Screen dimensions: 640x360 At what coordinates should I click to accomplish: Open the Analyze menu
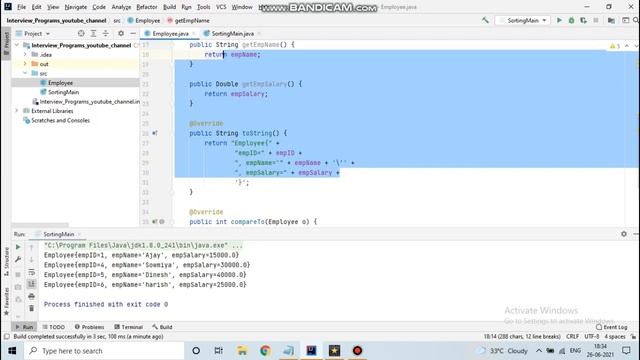pyautogui.click(x=121, y=7)
